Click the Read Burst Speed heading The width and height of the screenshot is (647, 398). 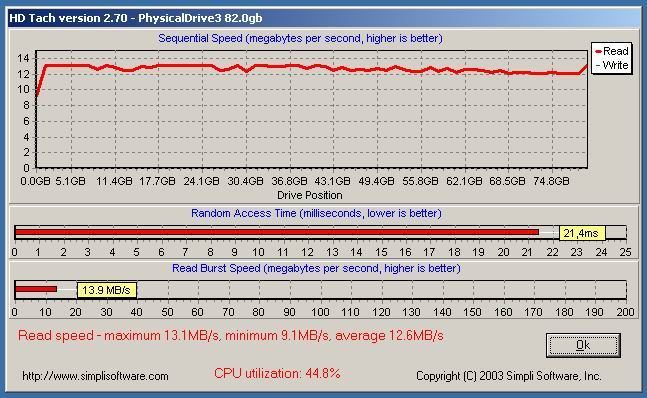(x=316, y=268)
